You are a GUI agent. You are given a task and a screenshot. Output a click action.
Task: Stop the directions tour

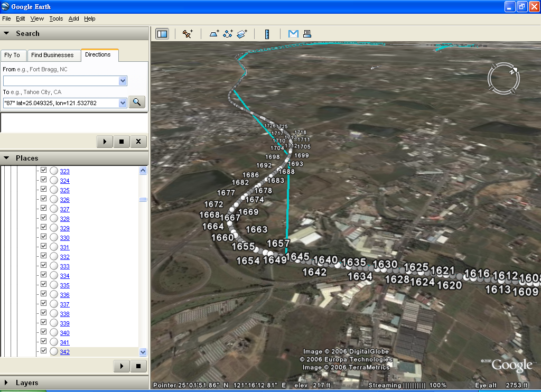[122, 142]
